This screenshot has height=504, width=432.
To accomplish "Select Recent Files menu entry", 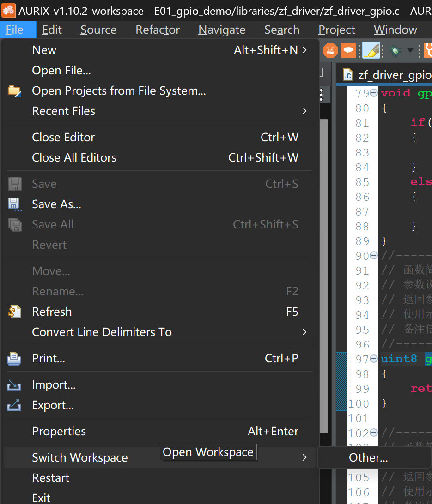I will tap(159, 111).
